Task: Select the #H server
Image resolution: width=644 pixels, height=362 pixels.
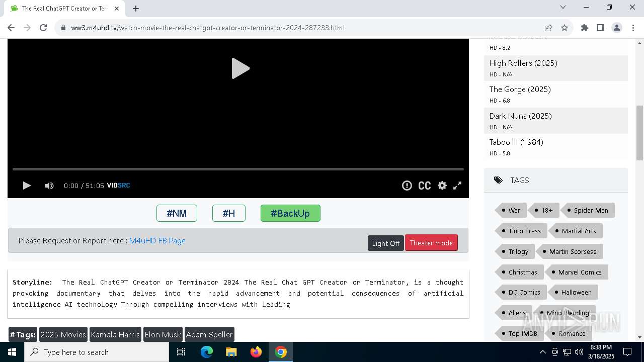Action: (x=229, y=213)
